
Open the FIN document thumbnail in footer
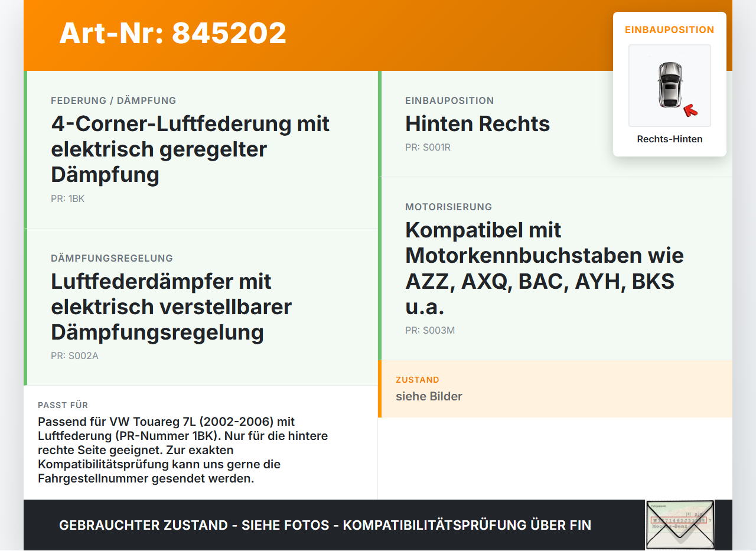[680, 524]
